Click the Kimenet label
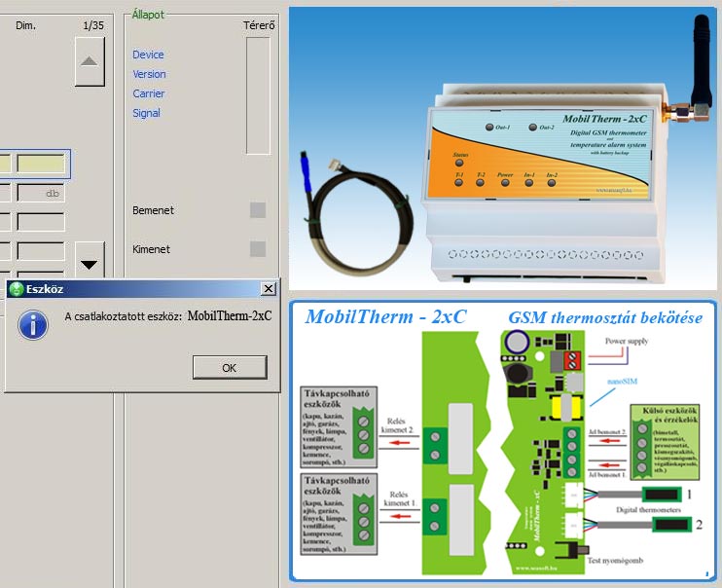The width and height of the screenshot is (722, 588). (x=151, y=249)
